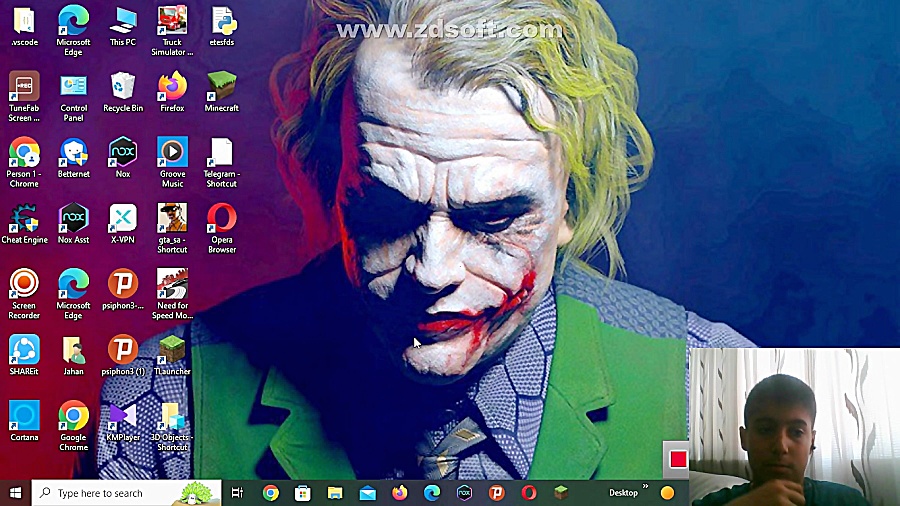Stop recording with the red square button
Viewport: 900px width, 506px height.
[678, 459]
